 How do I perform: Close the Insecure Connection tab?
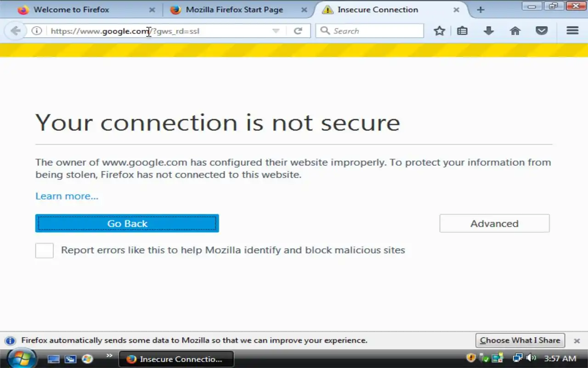[x=456, y=10]
